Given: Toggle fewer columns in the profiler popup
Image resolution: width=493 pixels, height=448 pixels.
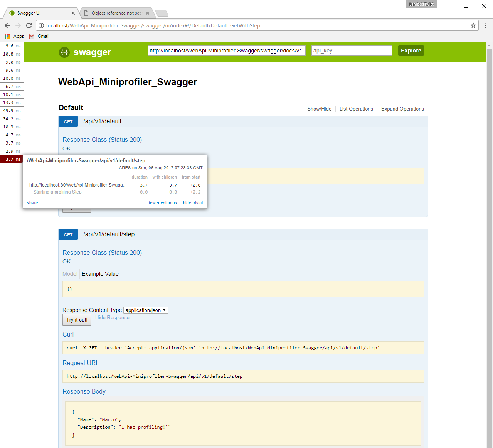Looking at the screenshot, I should 163,203.
